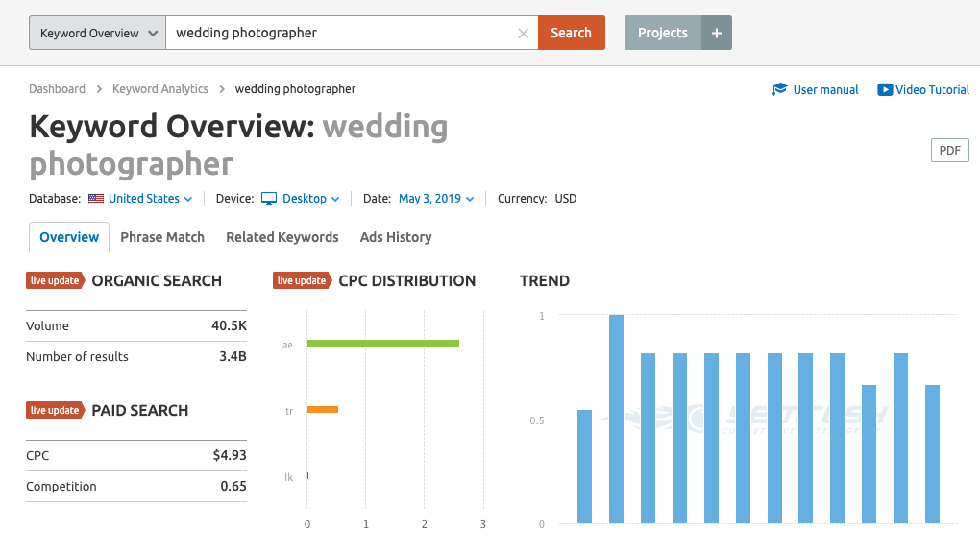Open the Projects button
This screenshot has height=552, width=980.
(663, 33)
